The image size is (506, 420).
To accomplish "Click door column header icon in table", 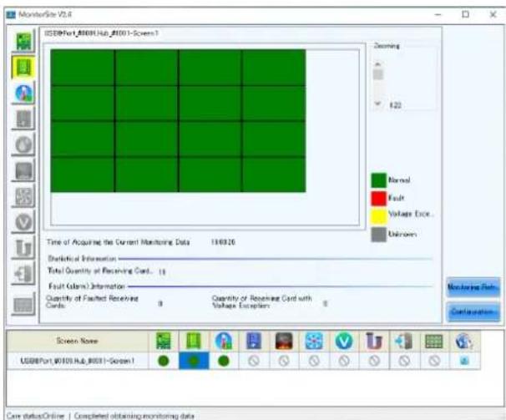I will (403, 341).
